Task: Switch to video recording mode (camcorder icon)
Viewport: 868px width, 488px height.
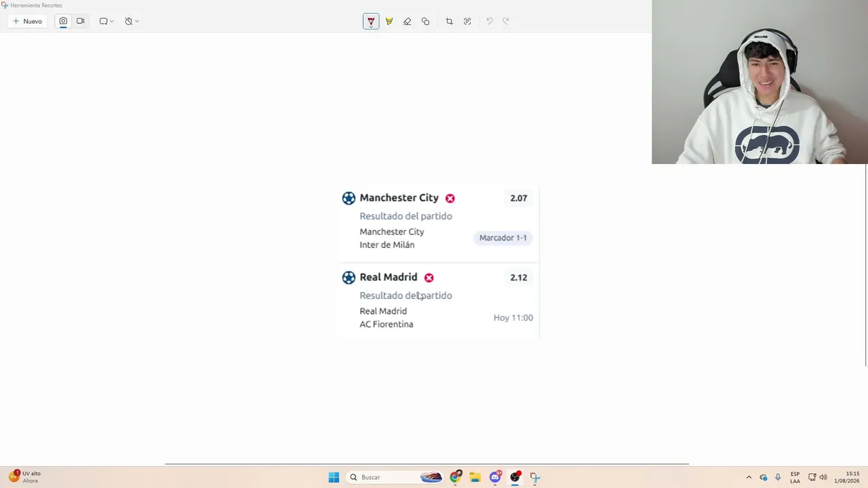Action: 81,21
